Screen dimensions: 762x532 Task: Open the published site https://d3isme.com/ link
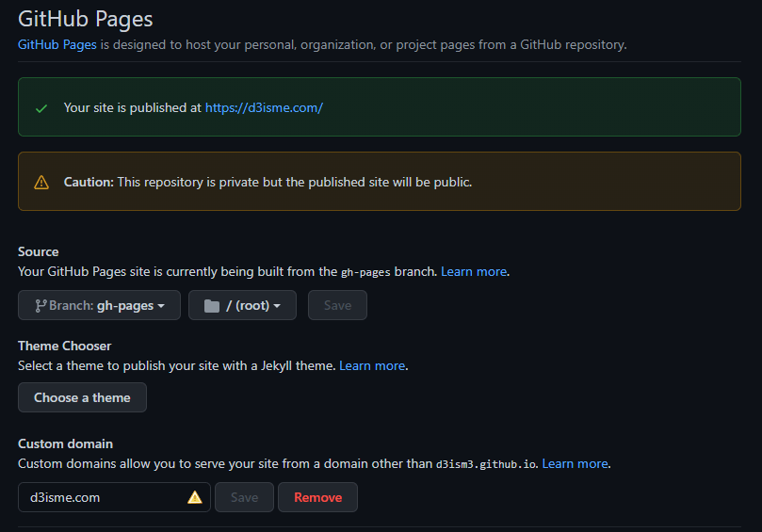pos(264,107)
